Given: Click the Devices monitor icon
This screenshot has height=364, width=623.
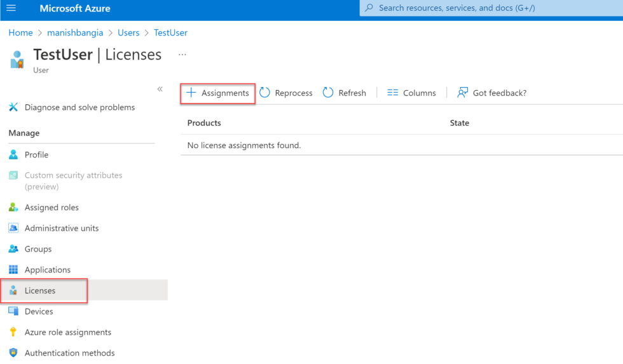Looking at the screenshot, I should coord(13,311).
